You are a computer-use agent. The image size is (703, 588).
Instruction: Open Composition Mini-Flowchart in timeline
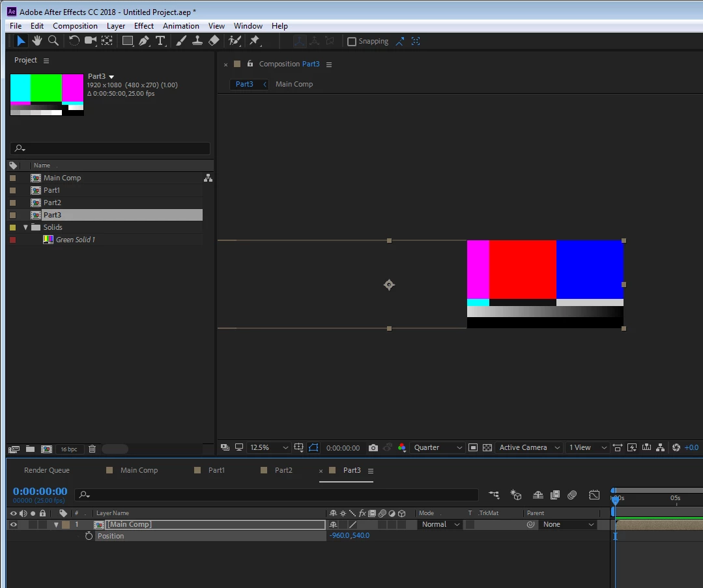[494, 496]
